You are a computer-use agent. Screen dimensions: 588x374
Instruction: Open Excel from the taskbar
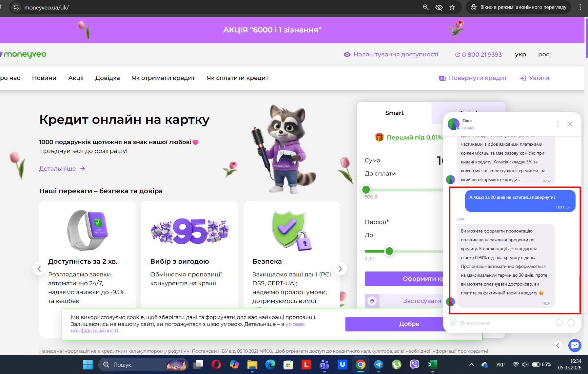433,365
